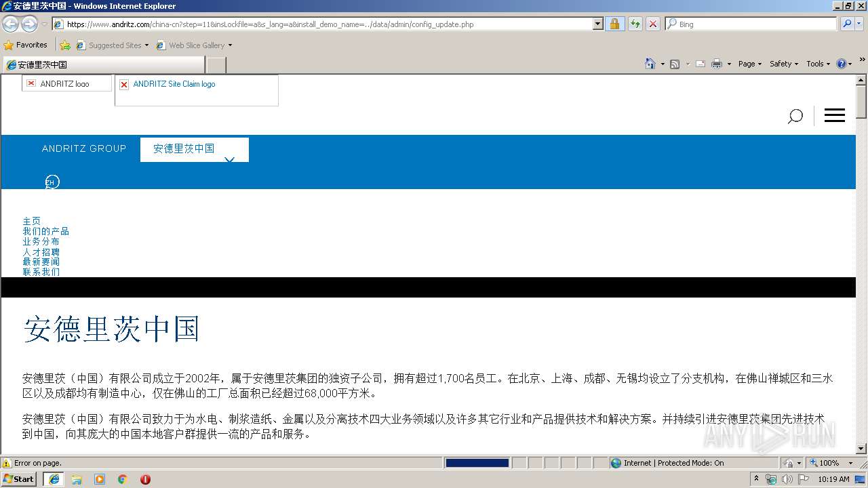Open a new tab button
868x488 pixels.
pos(216,64)
